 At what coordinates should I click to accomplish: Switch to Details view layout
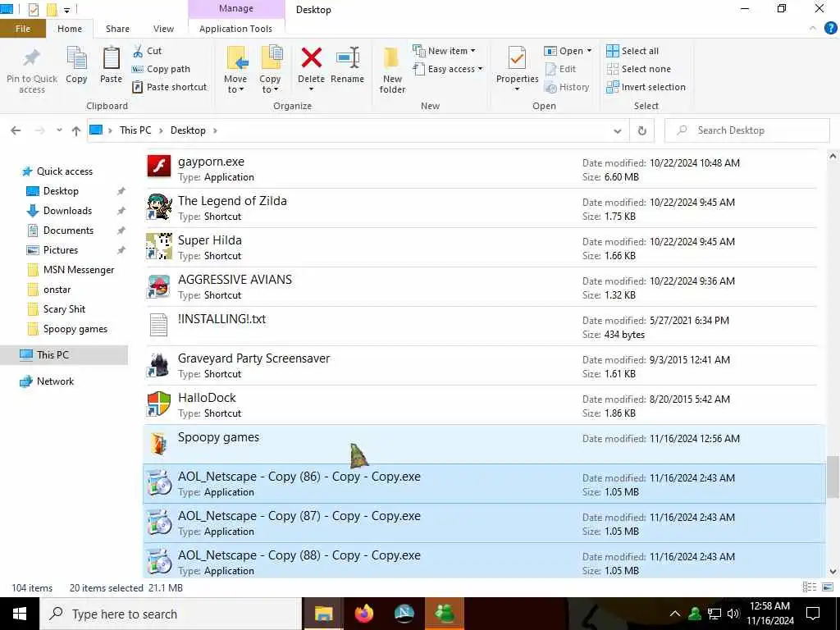(810, 587)
